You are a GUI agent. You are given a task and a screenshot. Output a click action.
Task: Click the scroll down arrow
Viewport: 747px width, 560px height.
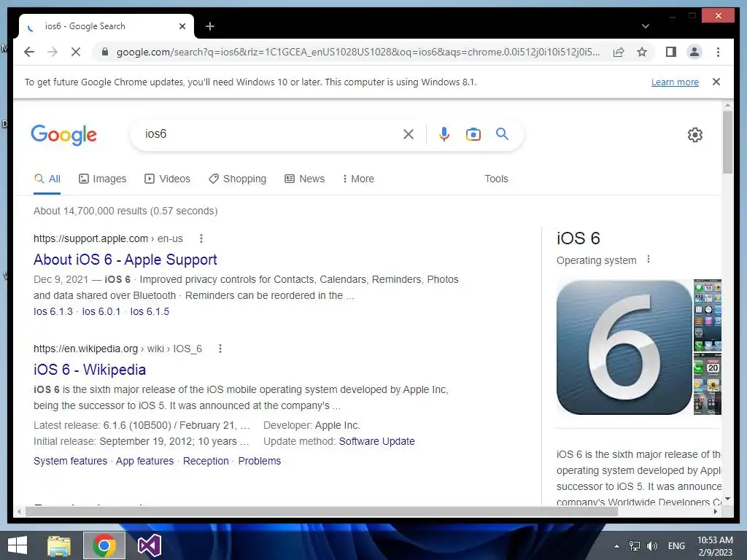point(727,499)
